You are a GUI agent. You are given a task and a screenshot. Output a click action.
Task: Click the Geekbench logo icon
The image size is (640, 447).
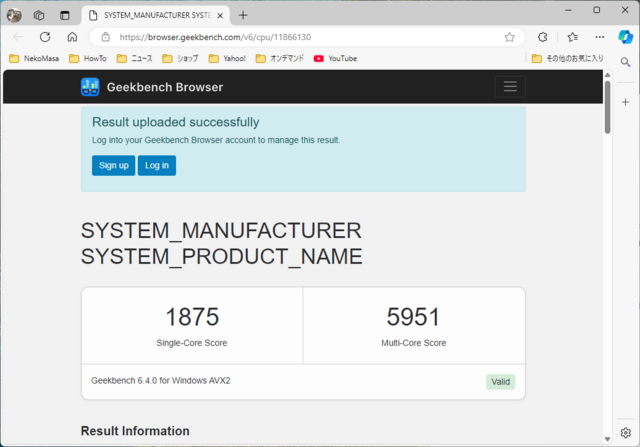click(90, 87)
